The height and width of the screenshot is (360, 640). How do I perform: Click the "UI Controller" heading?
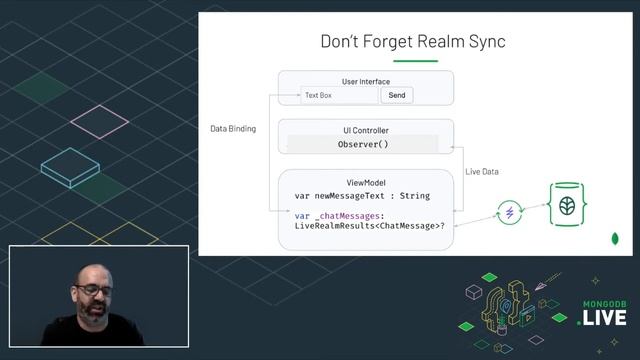point(366,131)
